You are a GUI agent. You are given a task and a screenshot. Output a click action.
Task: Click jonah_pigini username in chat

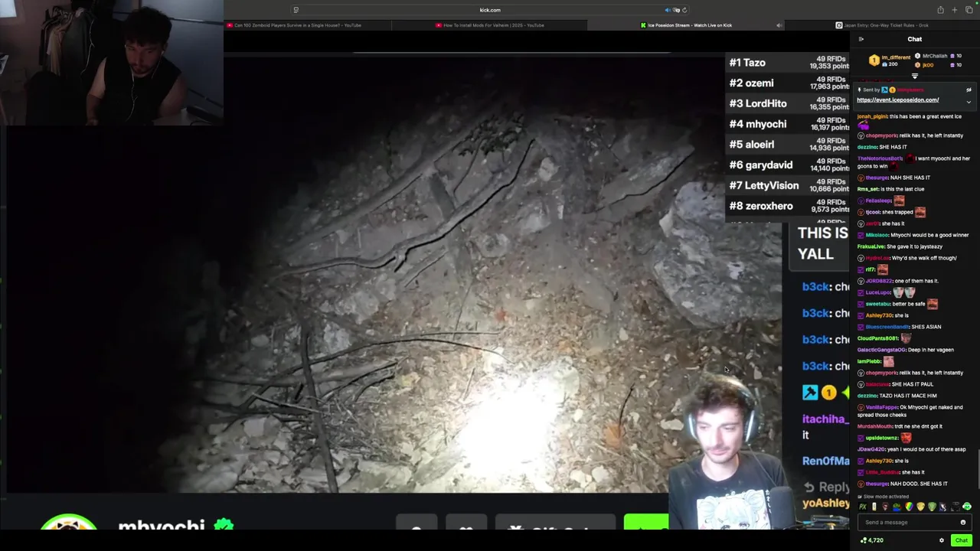(x=872, y=116)
